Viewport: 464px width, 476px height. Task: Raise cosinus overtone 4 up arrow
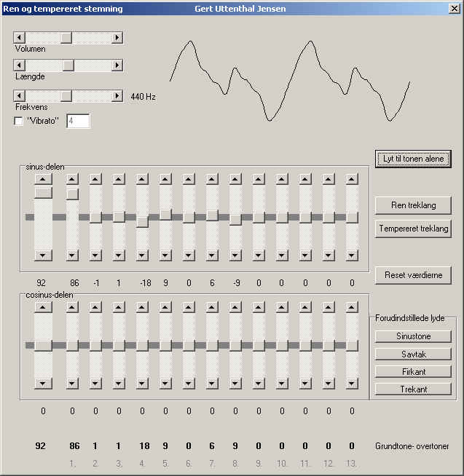coord(142,307)
